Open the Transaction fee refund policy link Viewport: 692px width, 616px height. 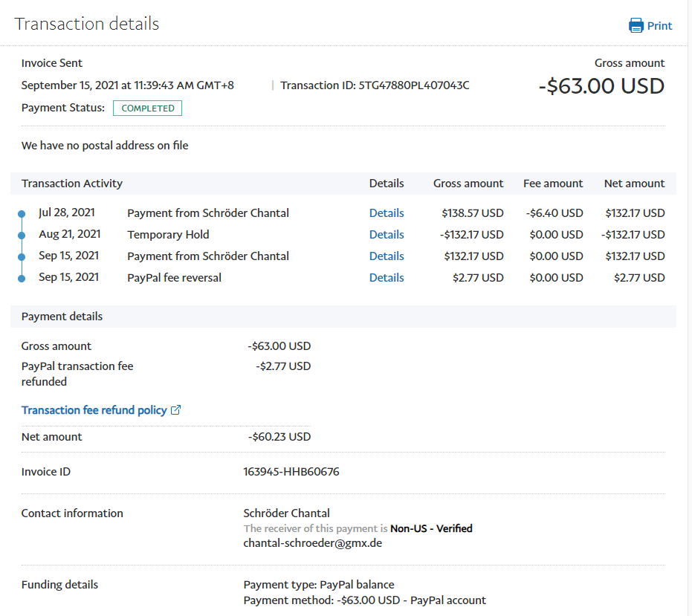(94, 410)
